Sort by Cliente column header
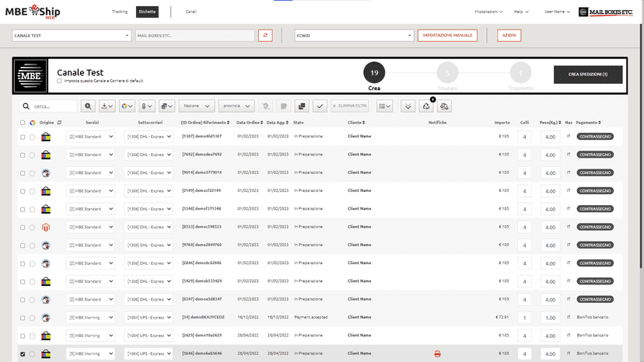The width and height of the screenshot is (644, 362). tap(356, 123)
